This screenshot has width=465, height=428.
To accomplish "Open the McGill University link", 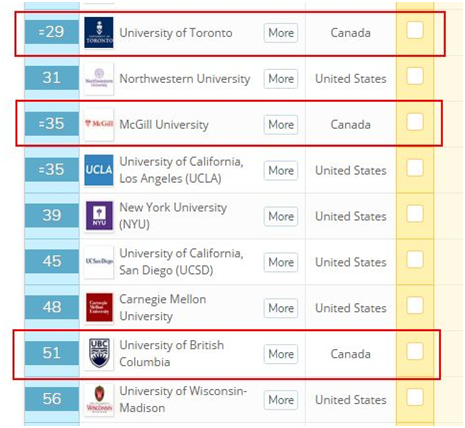I will click(164, 125).
